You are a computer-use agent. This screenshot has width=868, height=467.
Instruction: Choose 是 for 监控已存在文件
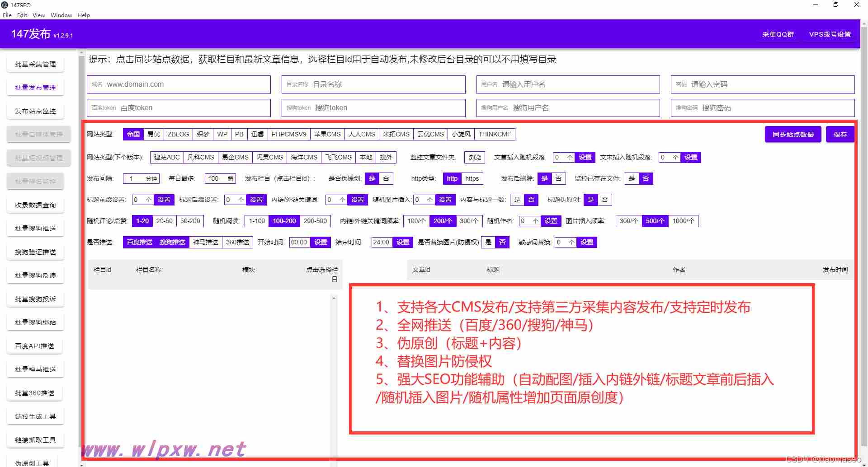click(632, 178)
